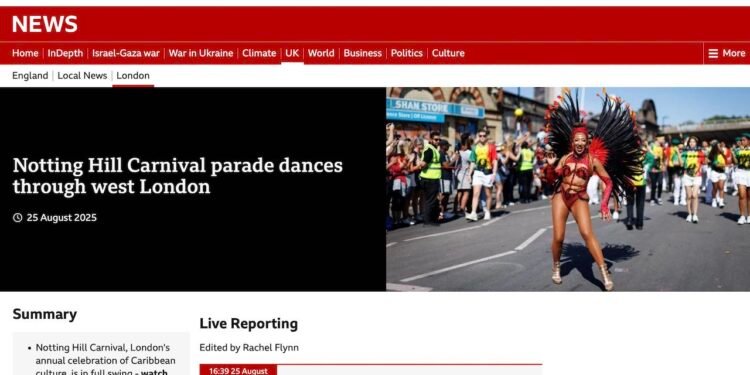Open War in Ukraine coverage
The image size is (750, 375).
coord(201,53)
